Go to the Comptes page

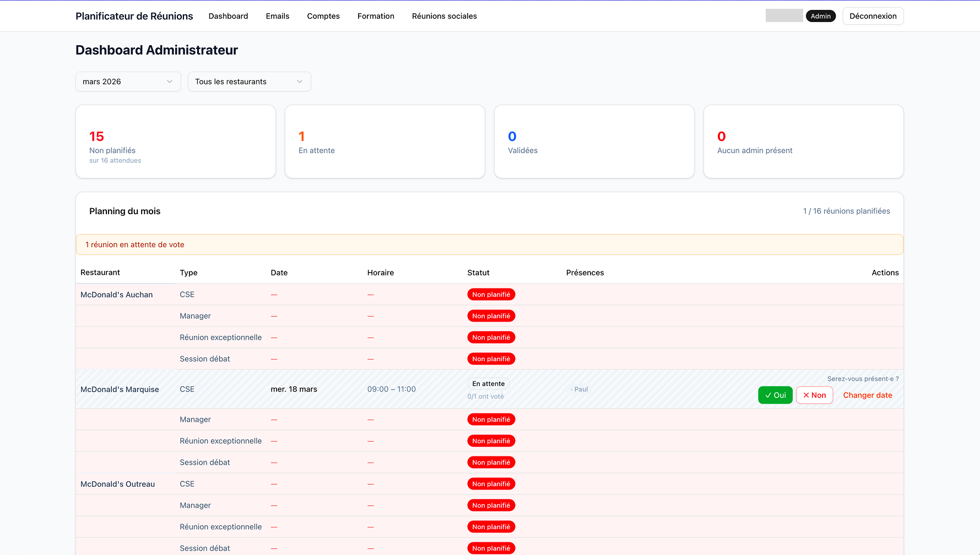(323, 16)
